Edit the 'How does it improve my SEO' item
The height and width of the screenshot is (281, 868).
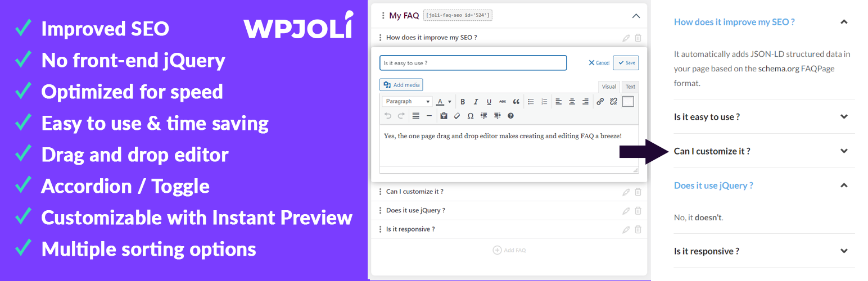point(626,38)
